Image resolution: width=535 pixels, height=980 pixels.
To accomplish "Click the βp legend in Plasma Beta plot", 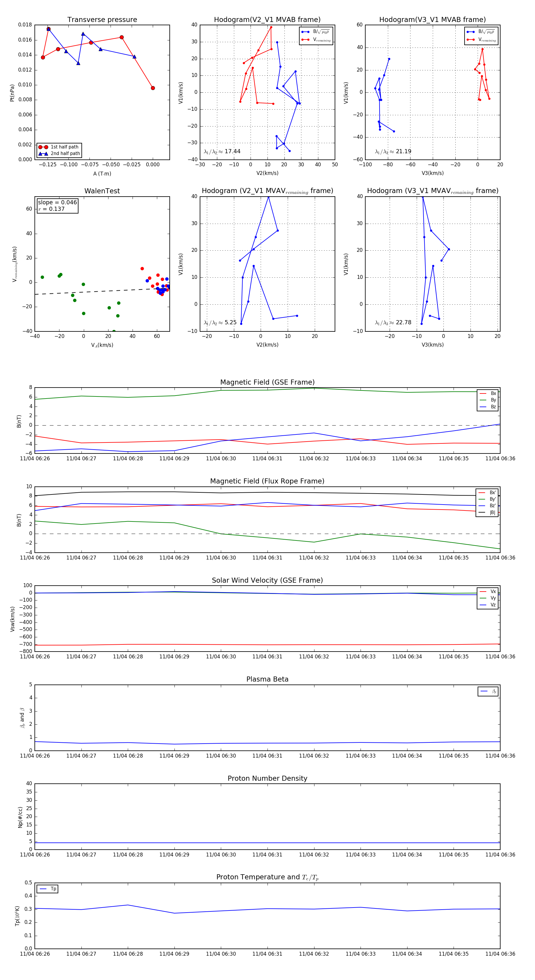I will [488, 691].
